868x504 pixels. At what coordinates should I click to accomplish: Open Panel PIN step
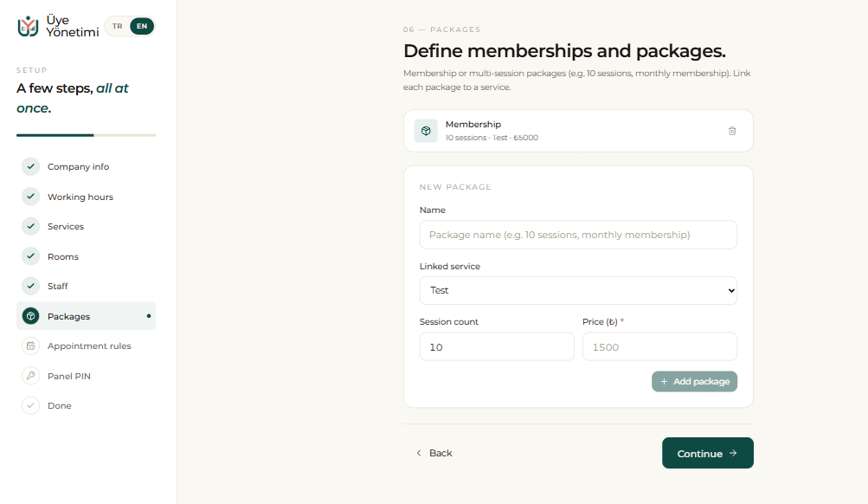point(86,376)
